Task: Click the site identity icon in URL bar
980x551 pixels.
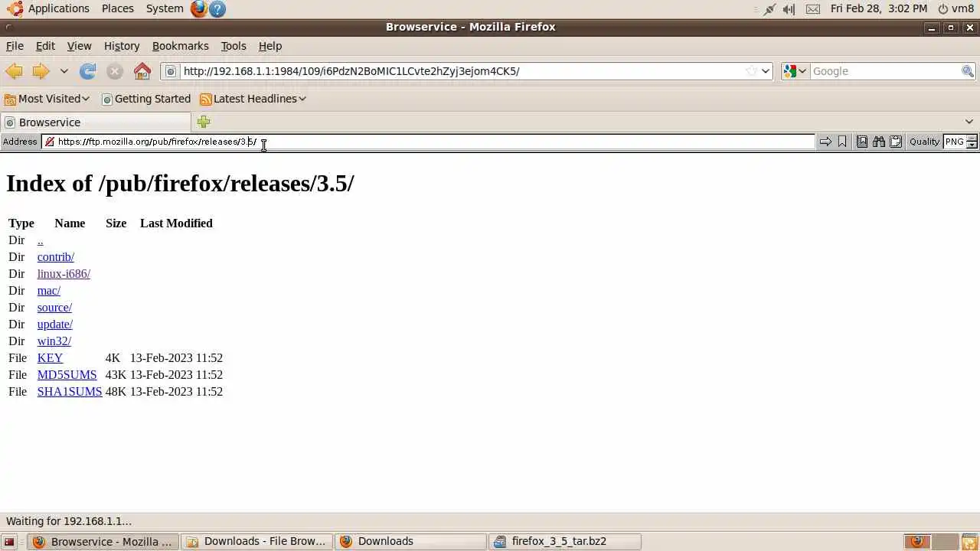Action: 171,71
